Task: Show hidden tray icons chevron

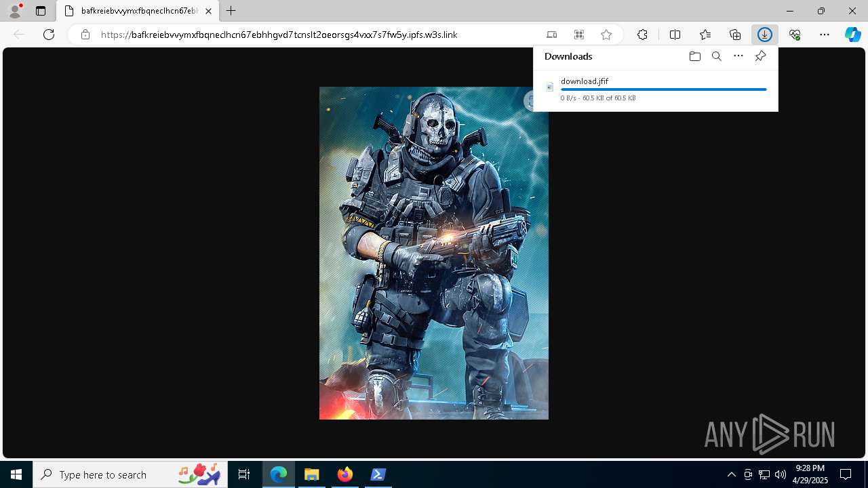Action: [732, 474]
